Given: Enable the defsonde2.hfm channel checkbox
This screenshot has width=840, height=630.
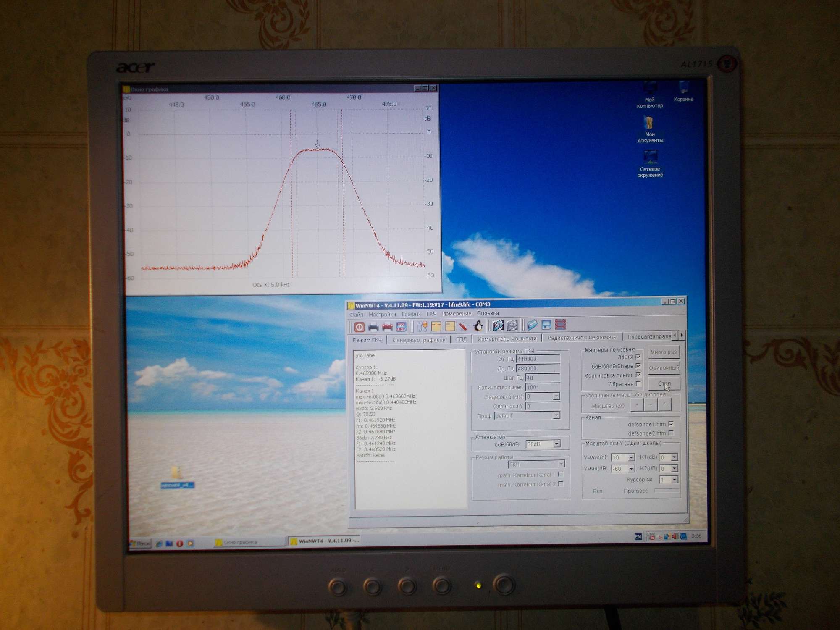Looking at the screenshot, I should pyautogui.click(x=671, y=433).
